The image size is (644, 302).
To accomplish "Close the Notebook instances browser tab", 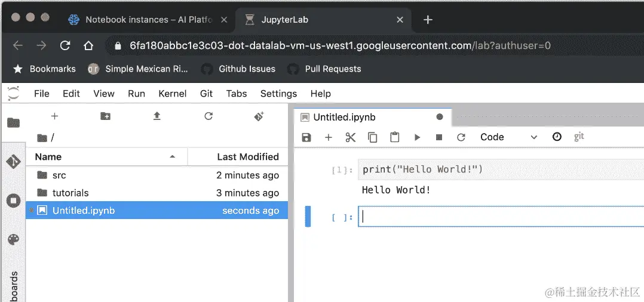I will pyautogui.click(x=224, y=20).
